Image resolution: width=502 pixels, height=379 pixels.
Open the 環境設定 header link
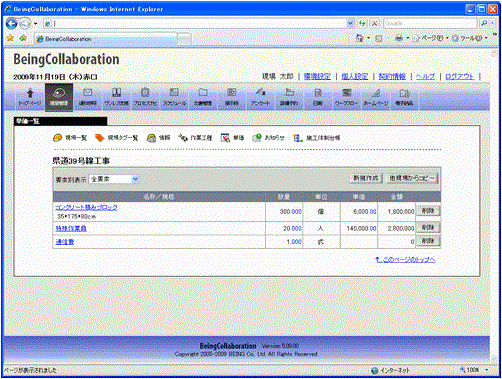tap(317, 76)
